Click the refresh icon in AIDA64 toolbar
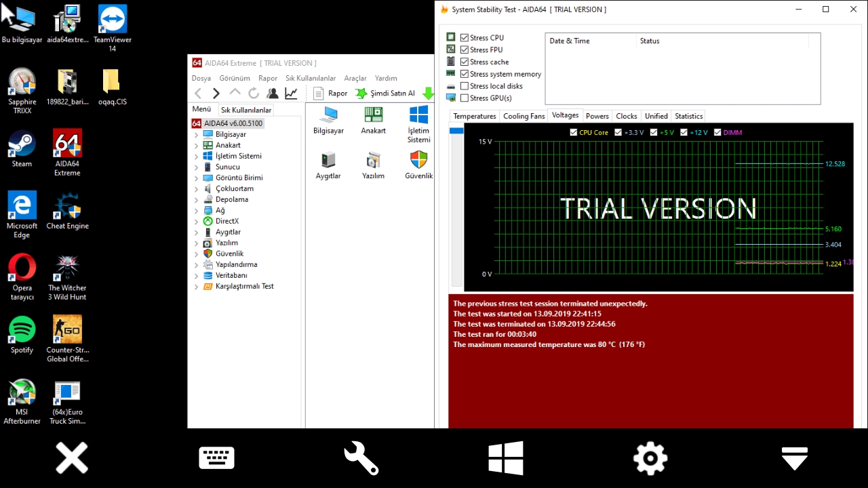This screenshot has width=868, height=488. (254, 94)
